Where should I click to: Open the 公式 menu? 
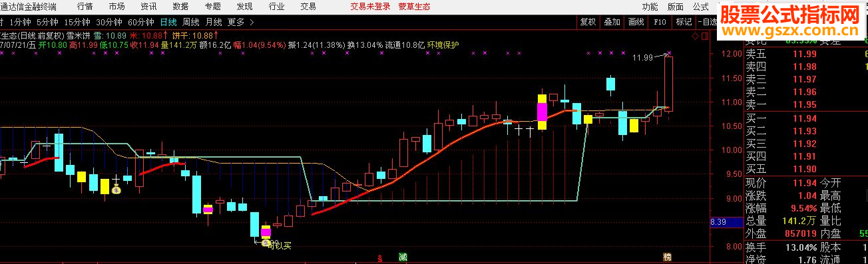tap(700, 6)
